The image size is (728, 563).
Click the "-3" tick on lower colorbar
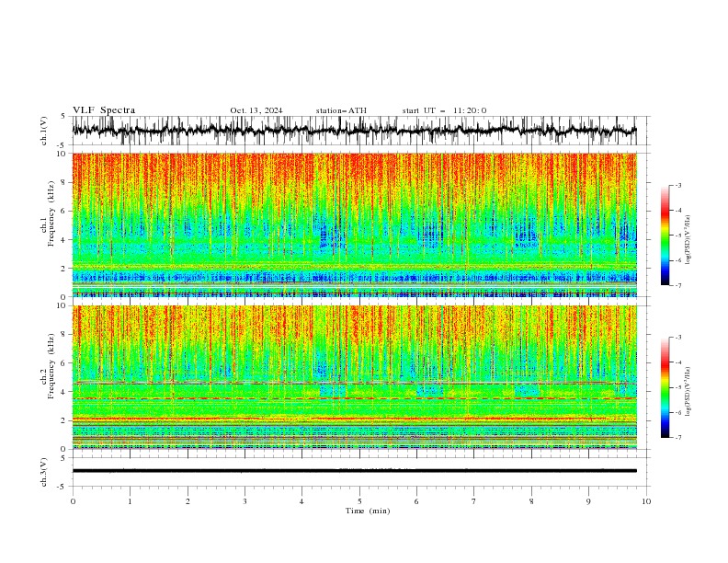[677, 338]
